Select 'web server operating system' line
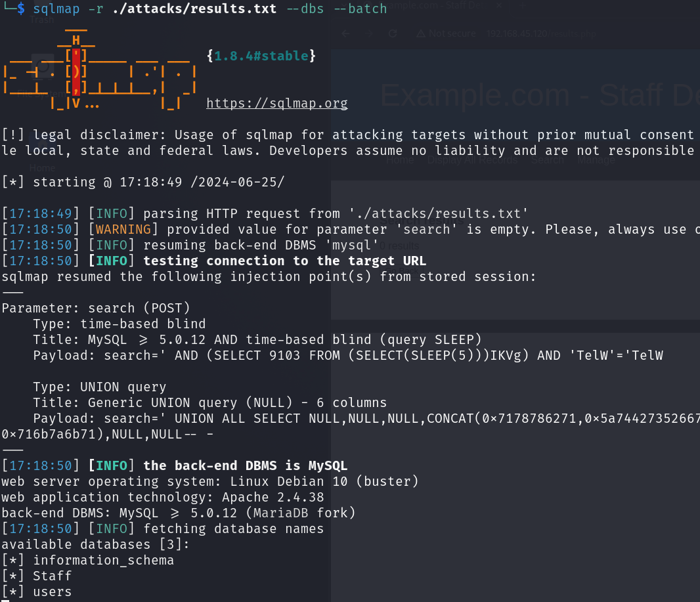Viewport: 700px width, 602px height. click(x=210, y=481)
